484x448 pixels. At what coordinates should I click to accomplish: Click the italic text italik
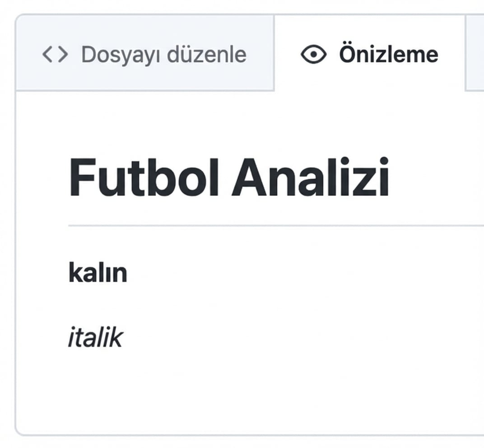click(96, 336)
